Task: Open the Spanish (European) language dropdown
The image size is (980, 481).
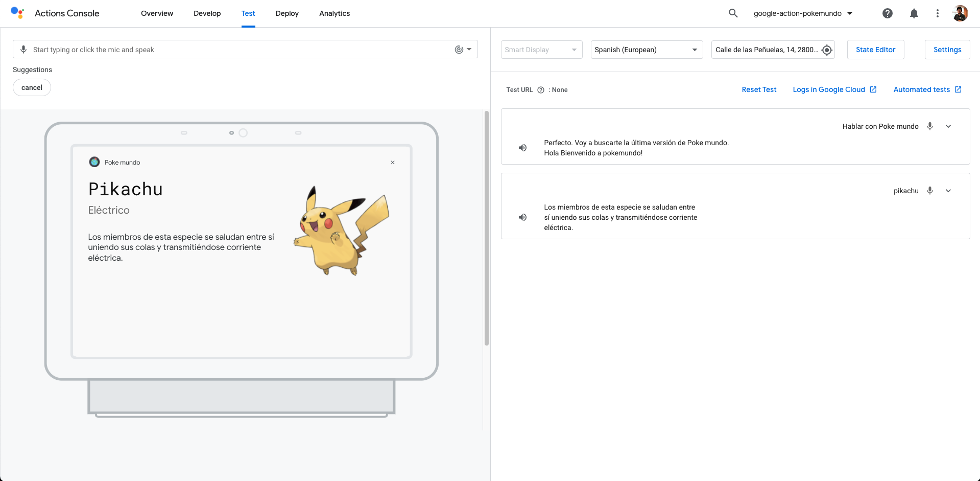Action: [646, 50]
